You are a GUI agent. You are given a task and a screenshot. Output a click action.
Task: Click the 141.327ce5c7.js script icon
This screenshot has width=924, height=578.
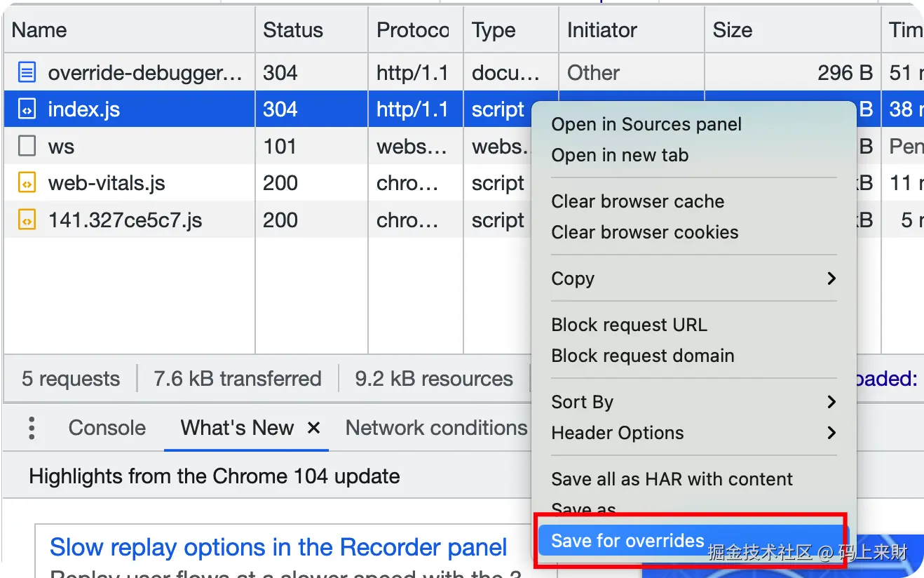click(x=27, y=220)
